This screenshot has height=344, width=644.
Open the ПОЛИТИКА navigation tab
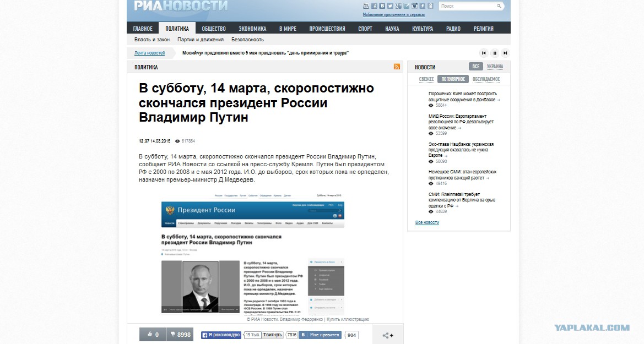[x=177, y=28]
